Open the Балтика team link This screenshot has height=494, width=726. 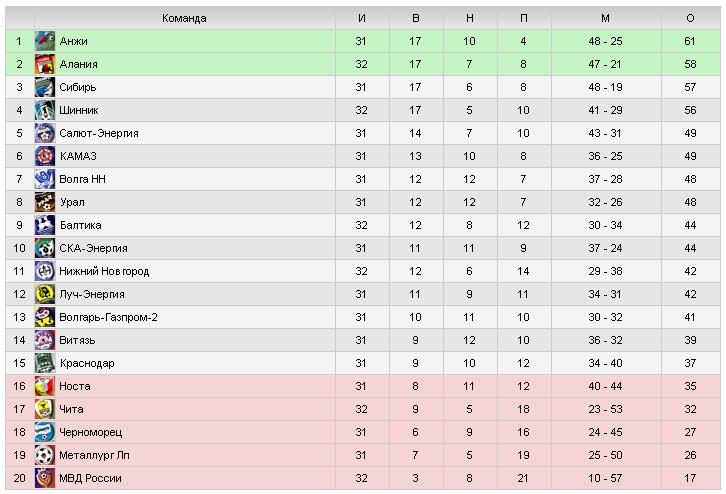(x=80, y=225)
